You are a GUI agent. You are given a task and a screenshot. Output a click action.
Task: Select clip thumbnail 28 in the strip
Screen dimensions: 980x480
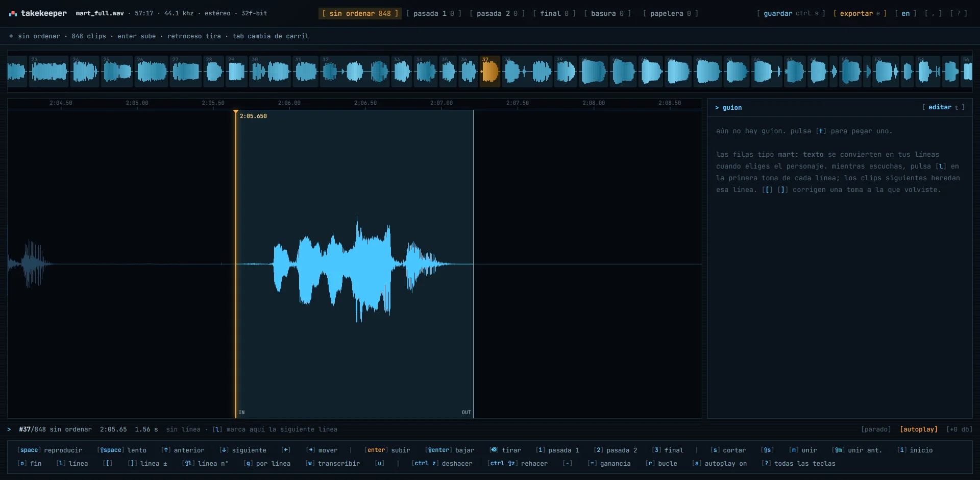(x=214, y=71)
